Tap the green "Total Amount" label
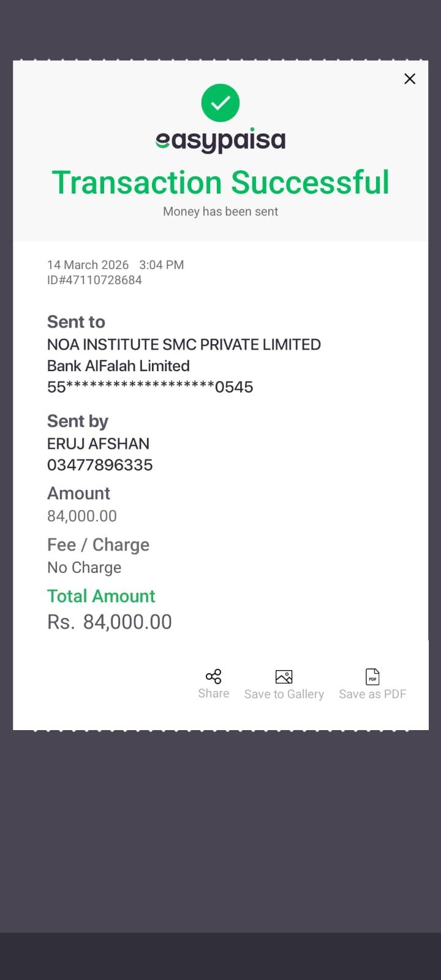Image resolution: width=441 pixels, height=980 pixels. coord(101,596)
